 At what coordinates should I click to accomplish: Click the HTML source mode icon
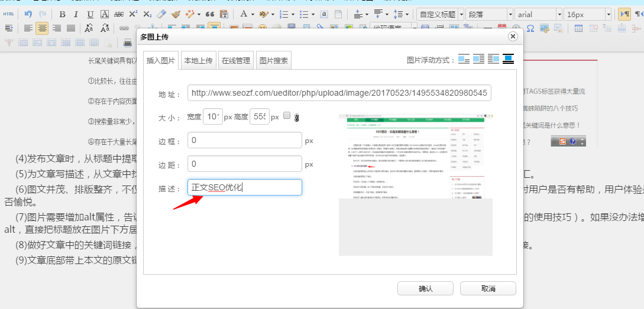point(9,14)
